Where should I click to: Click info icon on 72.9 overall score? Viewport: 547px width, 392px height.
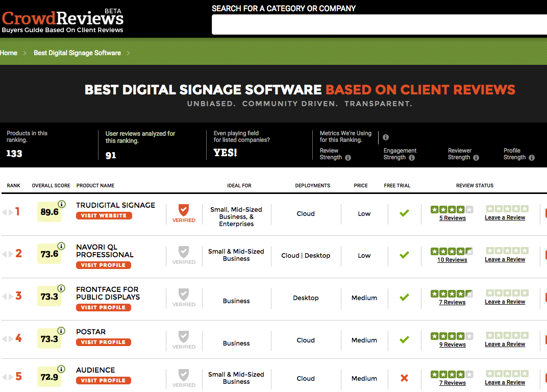click(62, 369)
